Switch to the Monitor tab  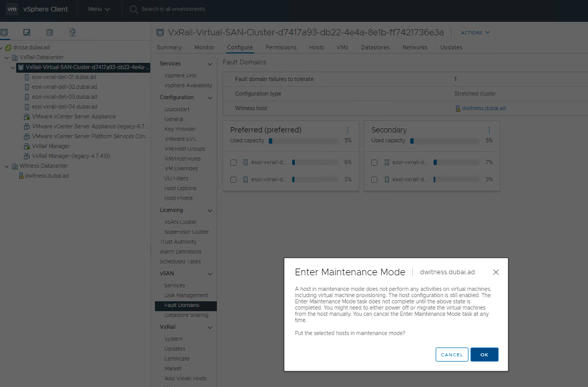[204, 48]
